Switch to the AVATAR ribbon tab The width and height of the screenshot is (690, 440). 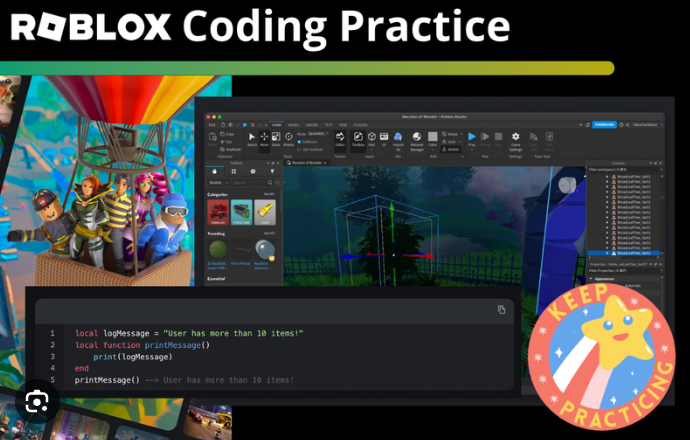click(312, 125)
